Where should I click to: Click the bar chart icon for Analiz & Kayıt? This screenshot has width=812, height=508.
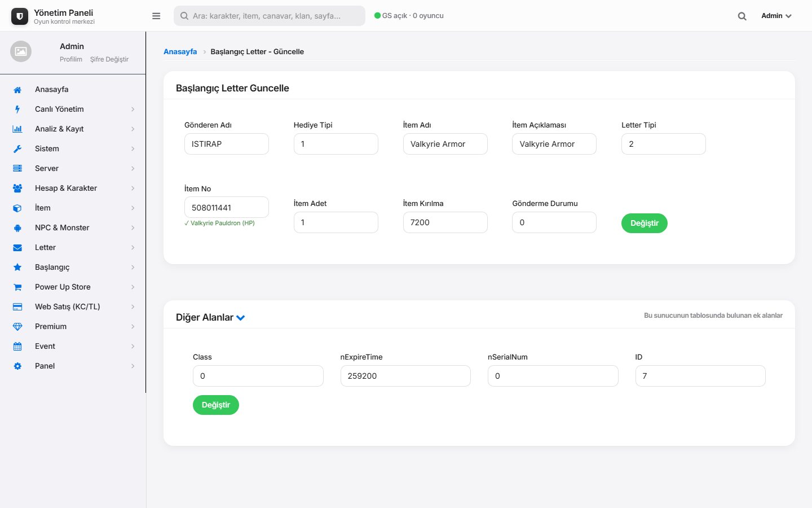17,129
